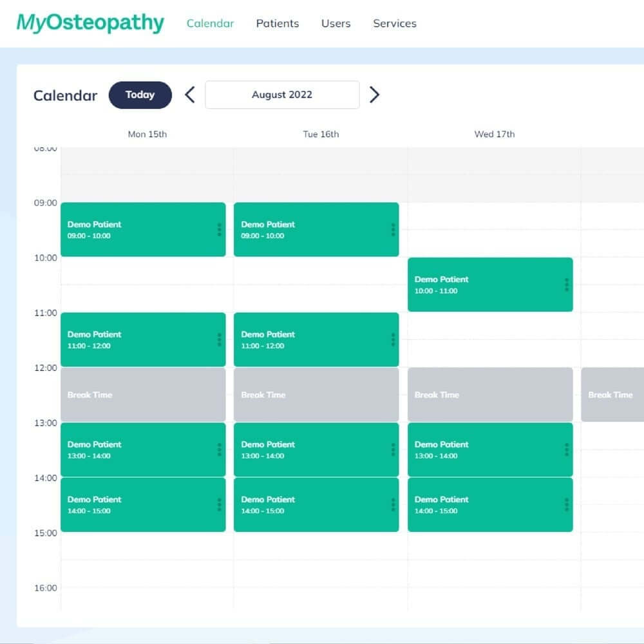The width and height of the screenshot is (644, 644).
Task: Switch to the Patients section
Action: 278,23
